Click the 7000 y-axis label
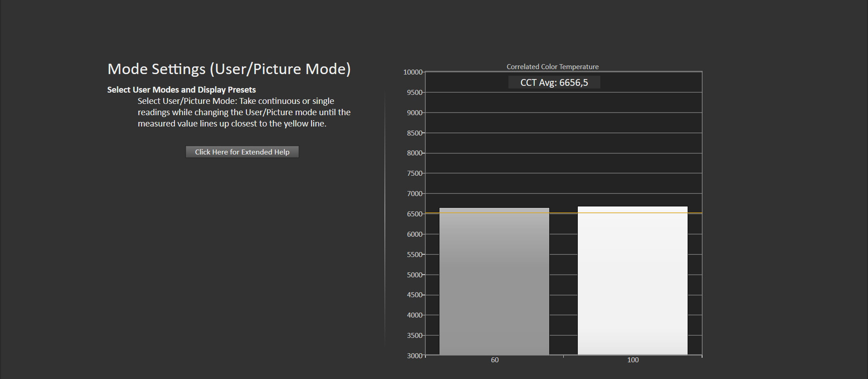The image size is (868, 379). point(415,194)
